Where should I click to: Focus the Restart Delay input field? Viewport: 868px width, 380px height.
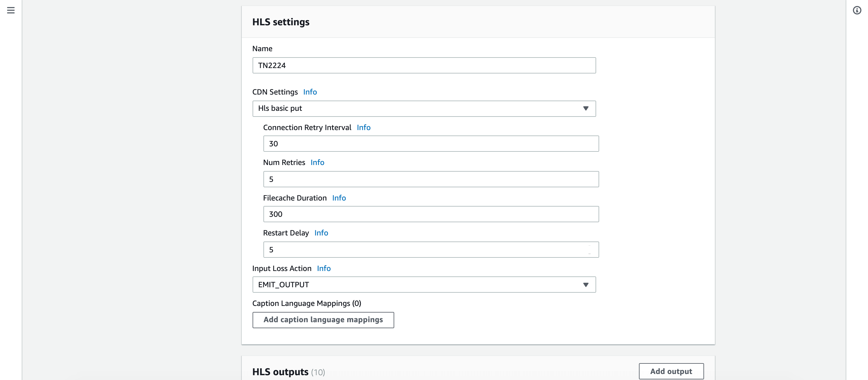pos(431,250)
